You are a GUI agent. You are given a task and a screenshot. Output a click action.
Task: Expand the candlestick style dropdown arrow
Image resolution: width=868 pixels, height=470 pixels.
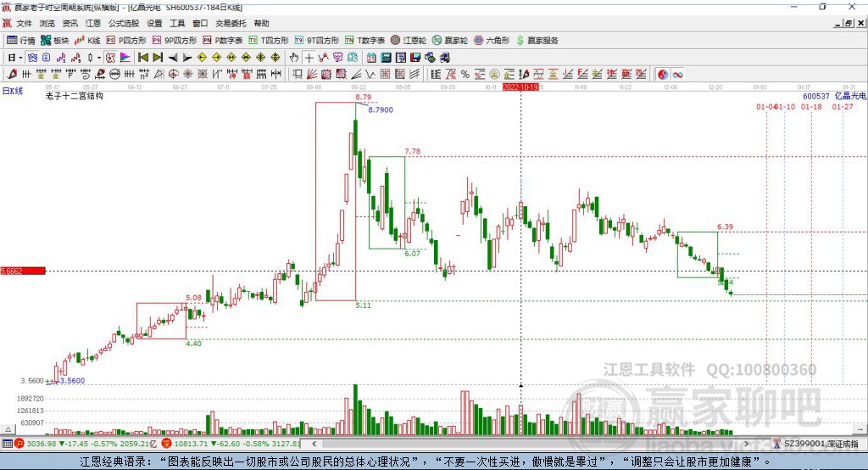[98, 57]
